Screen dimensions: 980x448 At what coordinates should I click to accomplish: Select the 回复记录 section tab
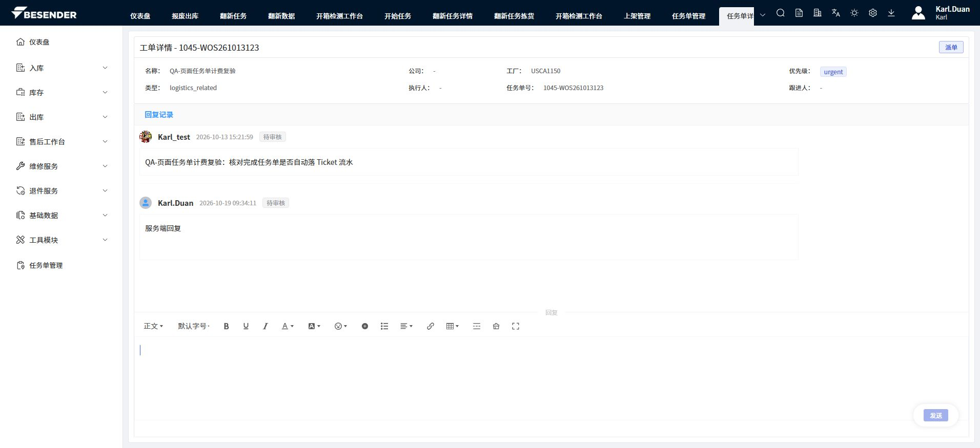(x=159, y=115)
